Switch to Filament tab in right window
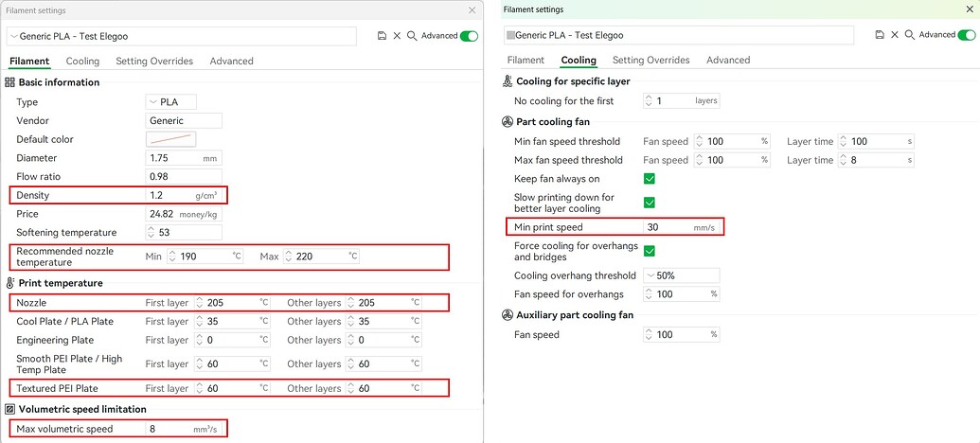 click(x=526, y=60)
